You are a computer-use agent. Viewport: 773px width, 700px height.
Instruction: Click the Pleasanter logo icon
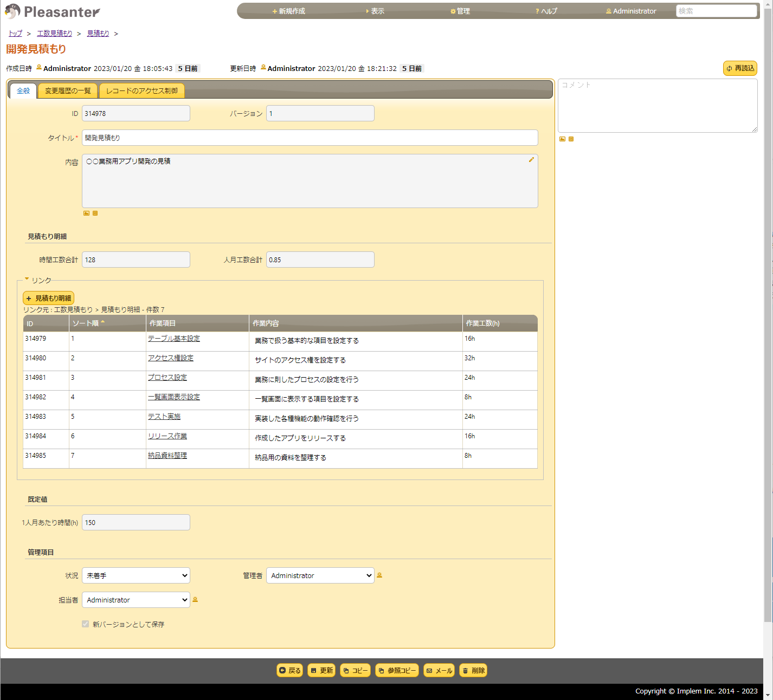(12, 11)
